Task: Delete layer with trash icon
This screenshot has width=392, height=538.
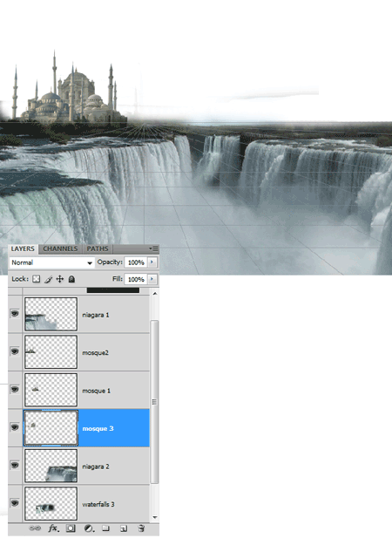Action: (x=141, y=528)
